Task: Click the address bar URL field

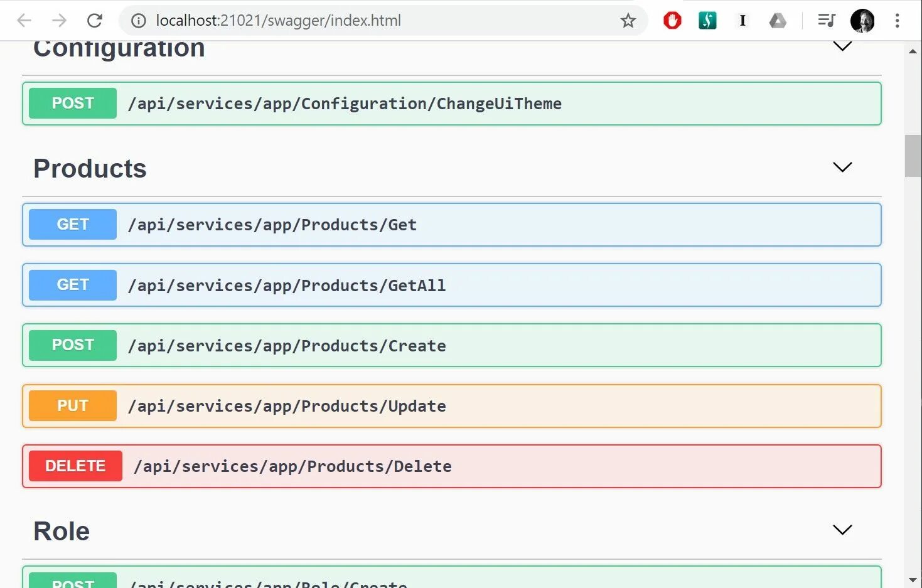Action: pos(377,21)
